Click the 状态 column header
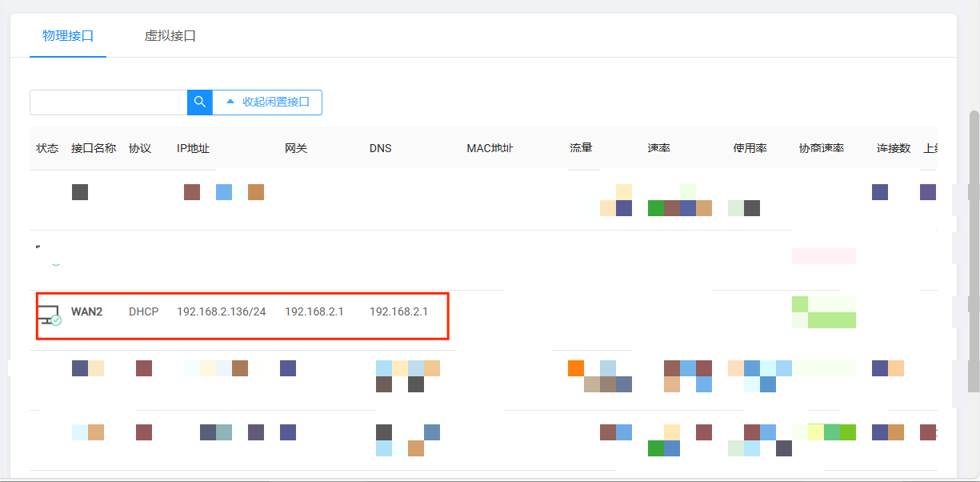The image size is (980, 482). pyautogui.click(x=47, y=148)
